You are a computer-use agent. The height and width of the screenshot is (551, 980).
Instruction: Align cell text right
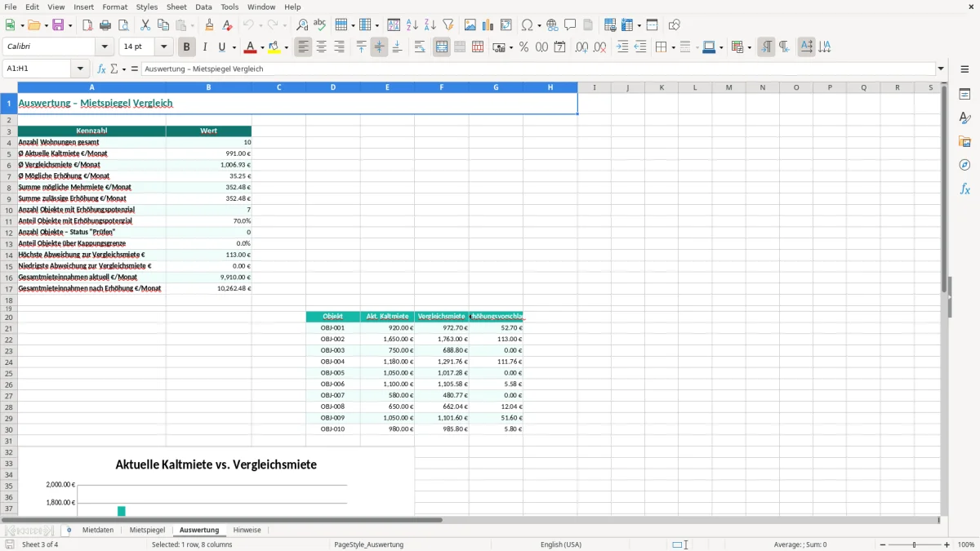[x=339, y=47]
